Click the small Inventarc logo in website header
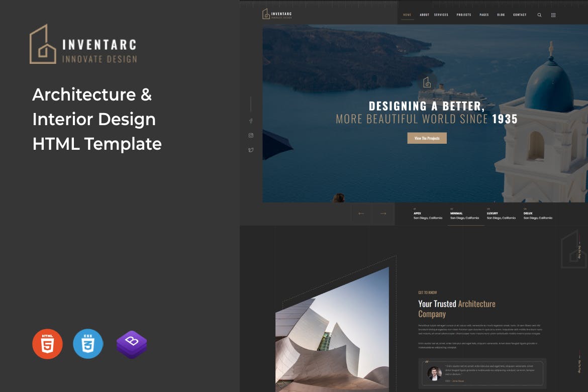The height and width of the screenshot is (392, 588). 277,15
